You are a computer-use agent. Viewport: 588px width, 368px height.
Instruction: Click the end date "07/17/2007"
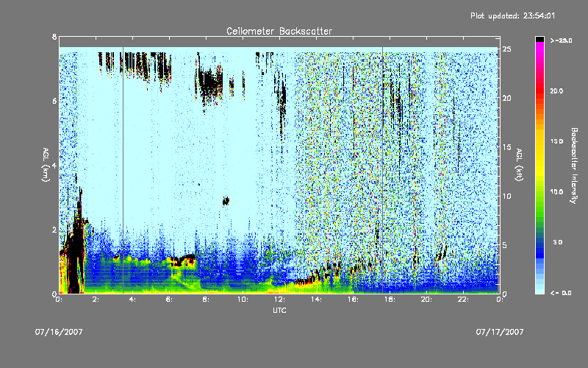pyautogui.click(x=500, y=332)
